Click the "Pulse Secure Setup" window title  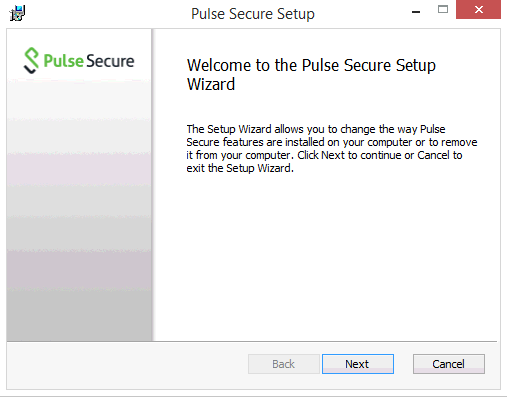point(253,14)
